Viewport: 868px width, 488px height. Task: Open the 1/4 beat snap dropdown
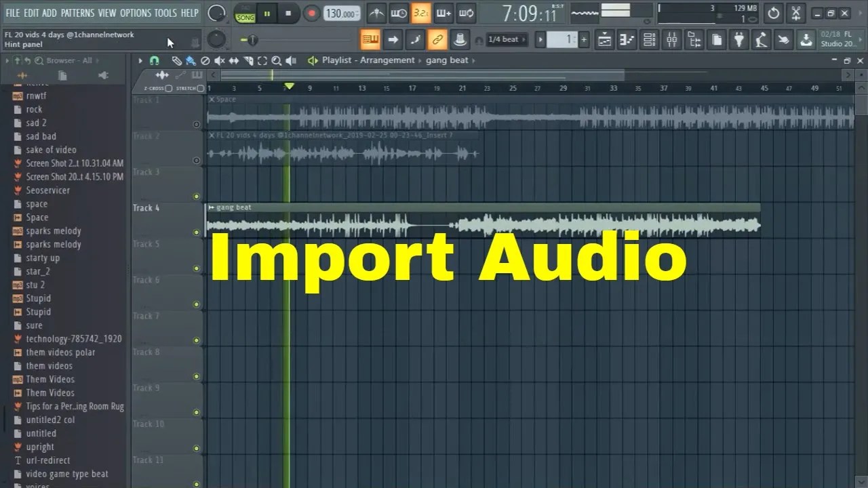(505, 39)
